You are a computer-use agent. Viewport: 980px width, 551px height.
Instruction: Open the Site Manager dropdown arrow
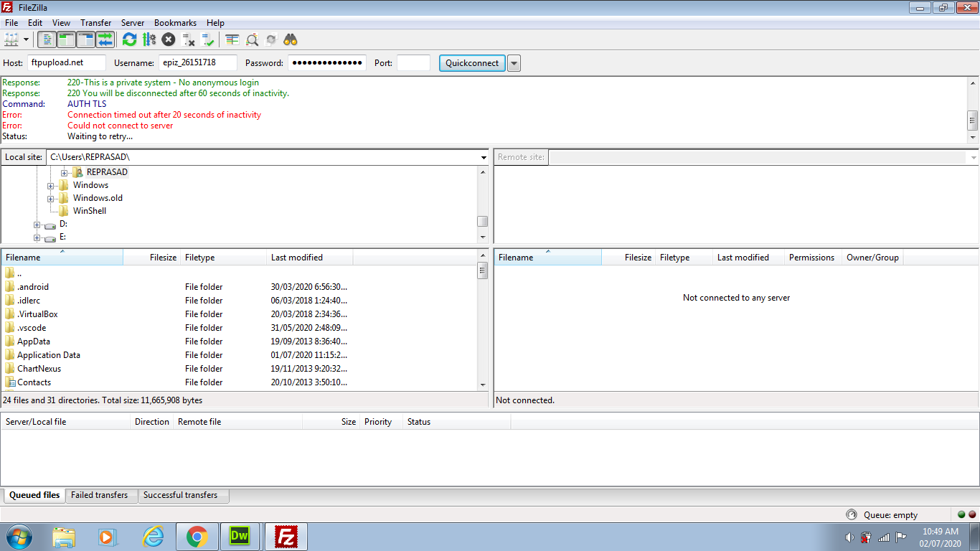pyautogui.click(x=27, y=39)
